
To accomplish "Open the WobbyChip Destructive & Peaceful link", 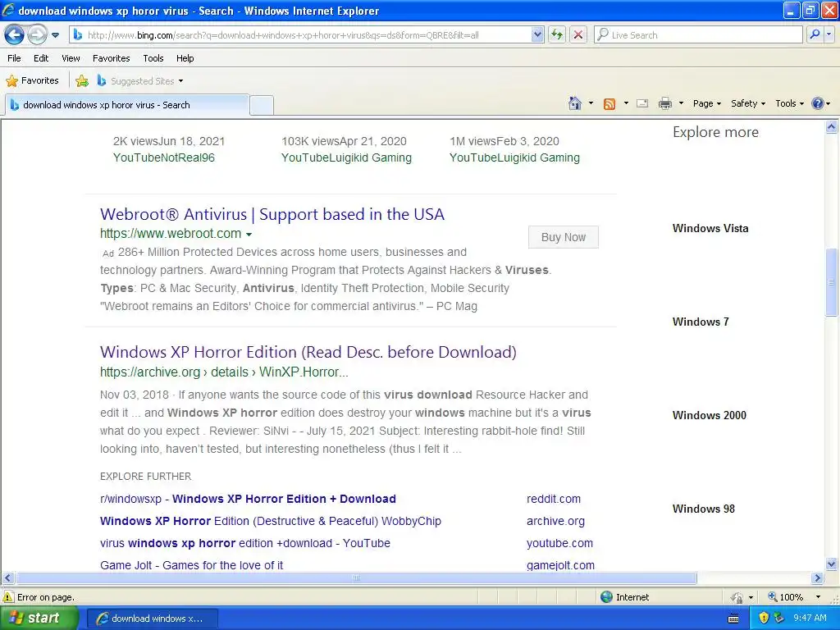I will 271,521.
